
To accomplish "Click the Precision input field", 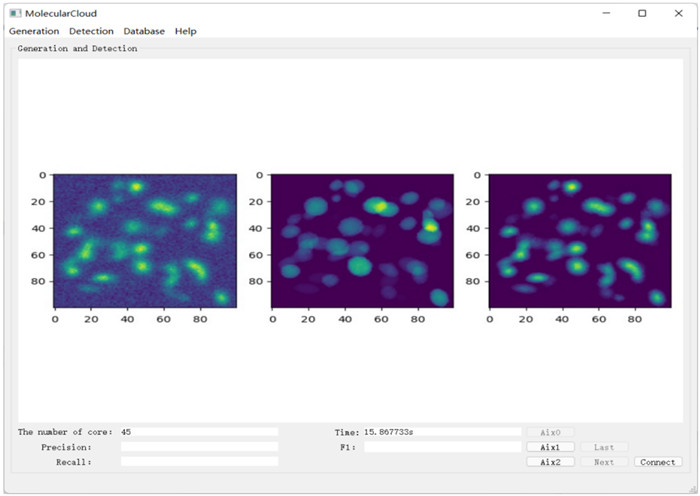I will click(199, 447).
